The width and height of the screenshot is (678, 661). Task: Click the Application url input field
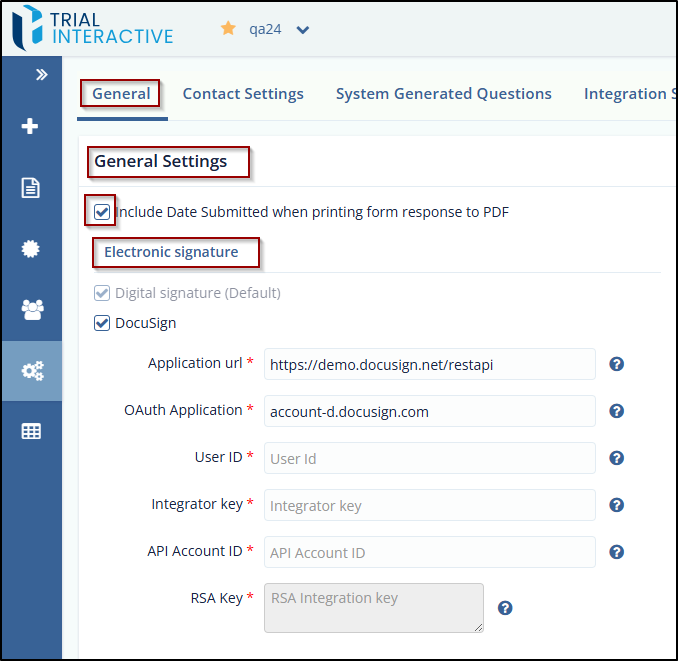429,364
